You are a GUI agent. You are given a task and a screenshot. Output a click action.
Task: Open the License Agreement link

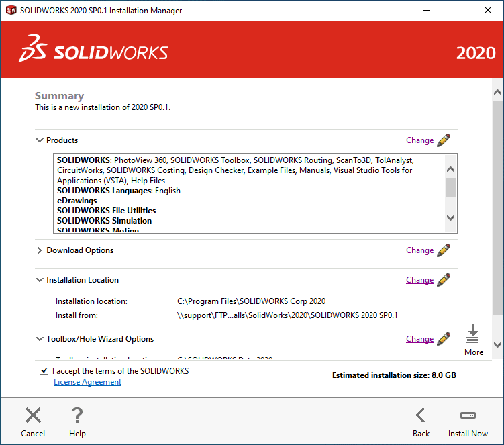tap(87, 382)
